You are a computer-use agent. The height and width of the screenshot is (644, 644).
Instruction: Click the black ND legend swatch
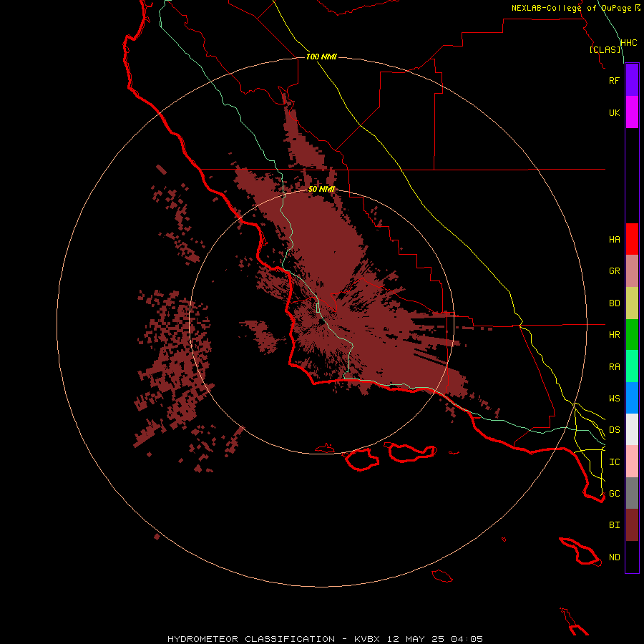tap(632, 557)
